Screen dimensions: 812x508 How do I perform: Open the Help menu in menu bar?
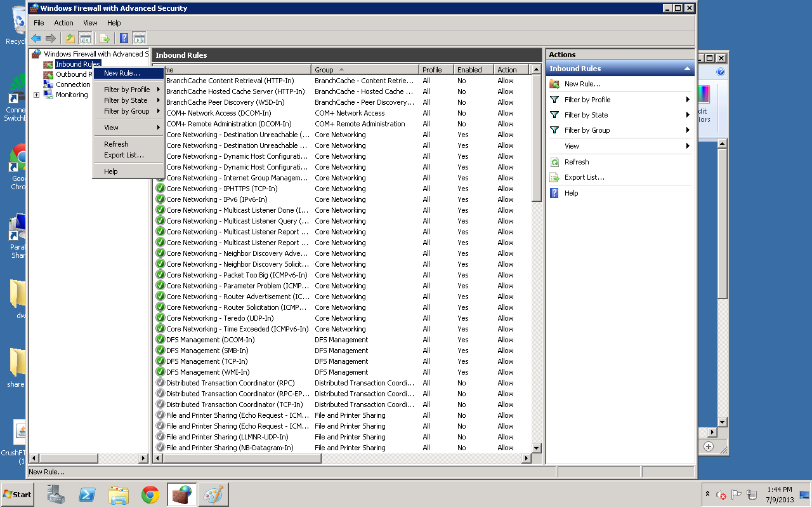pyautogui.click(x=114, y=23)
